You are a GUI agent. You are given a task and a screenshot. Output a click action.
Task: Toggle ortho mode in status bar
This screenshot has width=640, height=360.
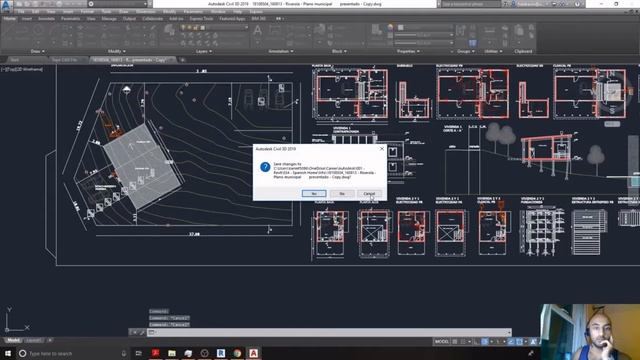(x=476, y=342)
